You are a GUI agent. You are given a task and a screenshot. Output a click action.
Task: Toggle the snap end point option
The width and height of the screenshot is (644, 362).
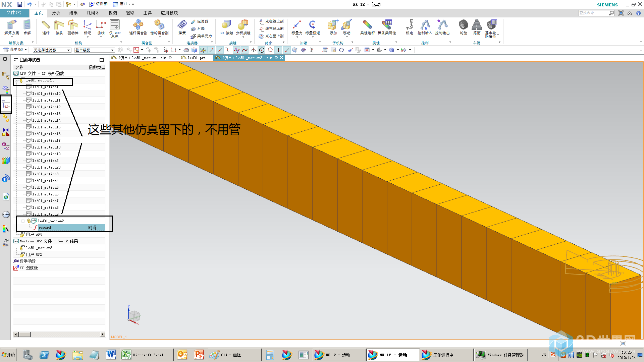pos(211,50)
